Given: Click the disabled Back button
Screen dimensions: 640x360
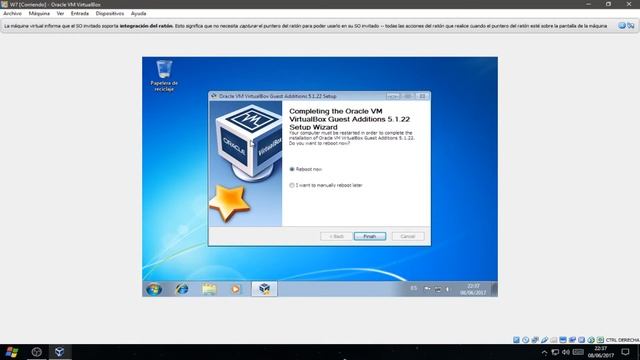Looking at the screenshot, I should 336,236.
